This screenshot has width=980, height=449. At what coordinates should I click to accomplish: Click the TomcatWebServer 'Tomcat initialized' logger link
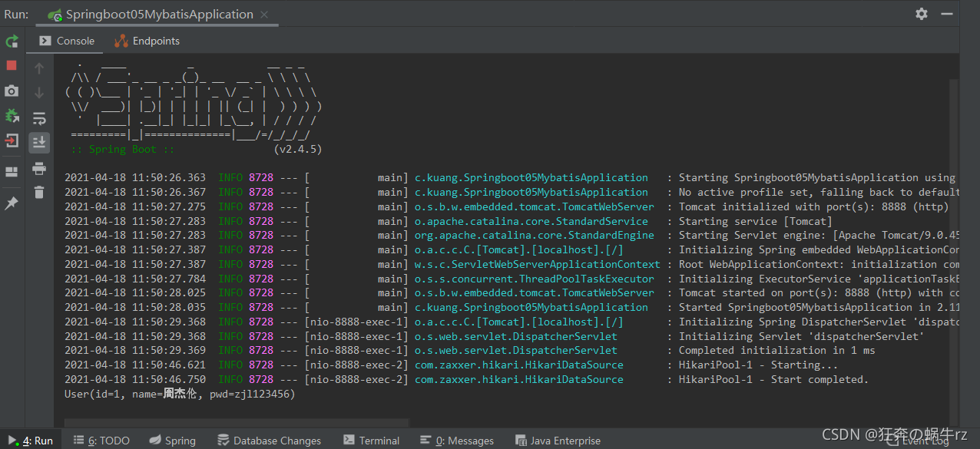(x=535, y=206)
